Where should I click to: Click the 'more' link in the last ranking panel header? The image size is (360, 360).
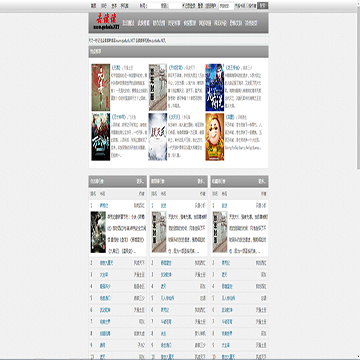tap(262, 182)
